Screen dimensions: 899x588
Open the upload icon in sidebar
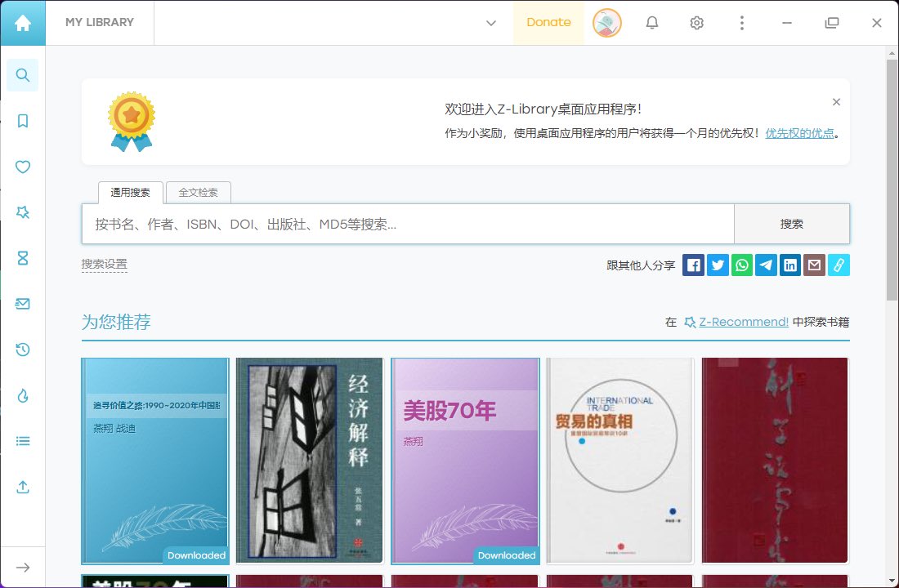[x=23, y=487]
